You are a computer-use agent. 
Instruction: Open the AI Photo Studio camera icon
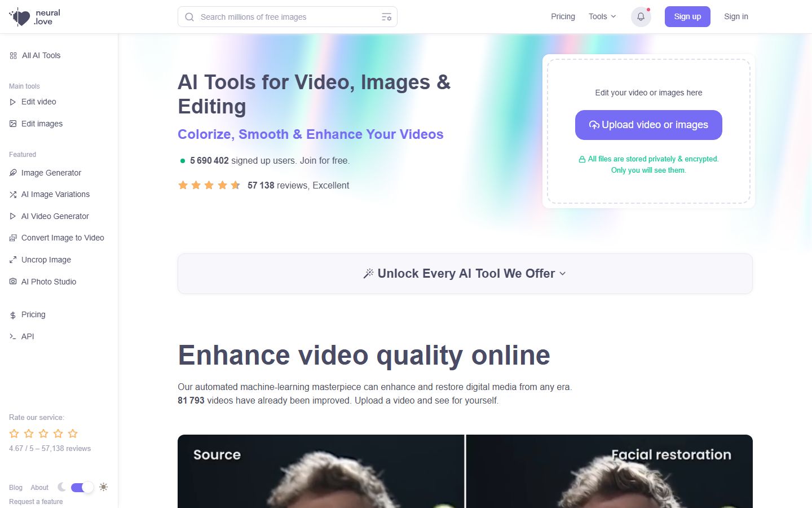point(13,282)
